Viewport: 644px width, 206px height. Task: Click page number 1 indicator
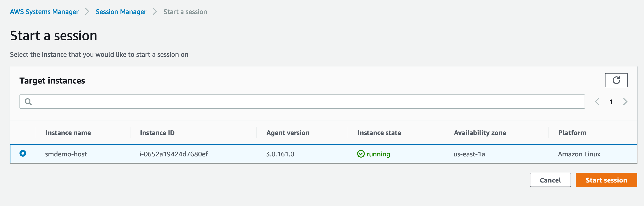coord(611,102)
